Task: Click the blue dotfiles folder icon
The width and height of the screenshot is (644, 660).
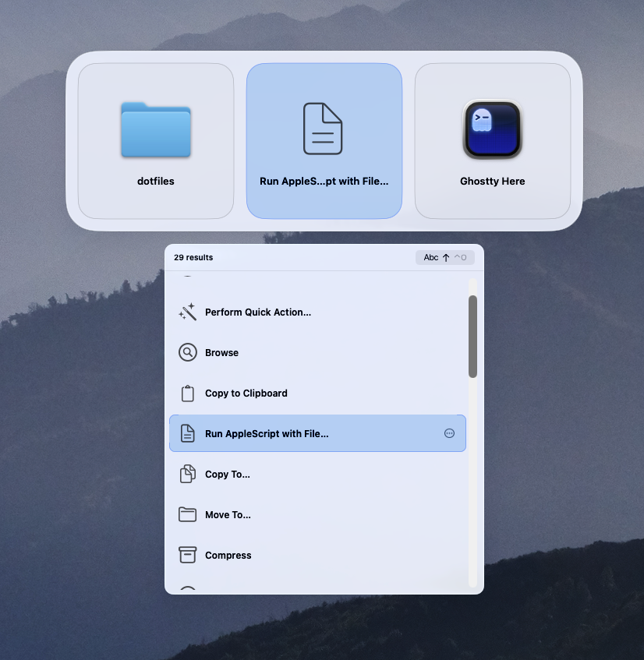Action: tap(156, 129)
